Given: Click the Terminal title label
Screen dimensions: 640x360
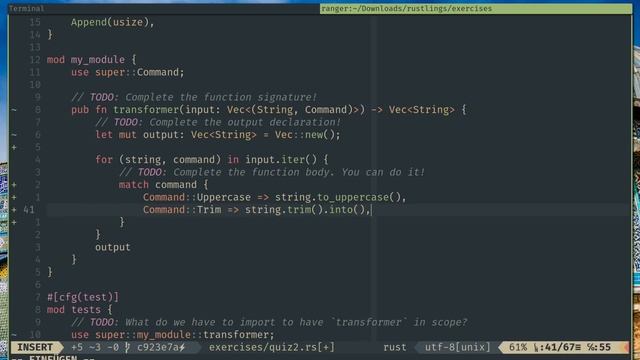Looking at the screenshot, I should click(27, 9).
